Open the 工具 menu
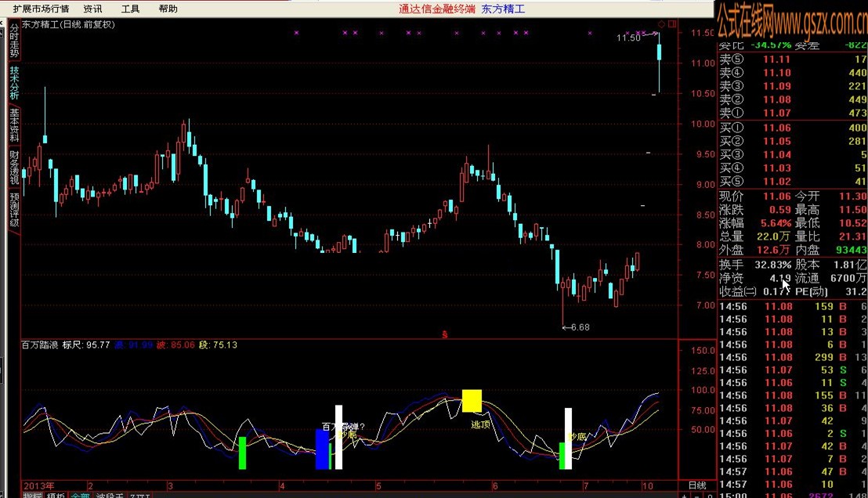The width and height of the screenshot is (868, 498). click(x=130, y=9)
